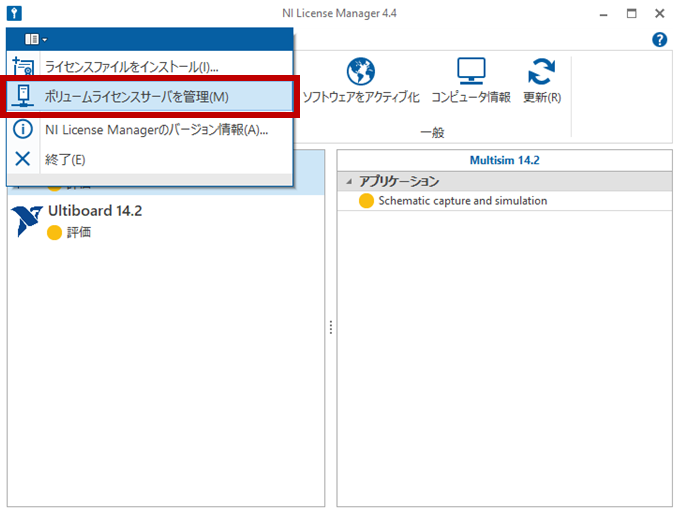Click the exit X icon in menu
The image size is (678, 509).
[x=22, y=159]
